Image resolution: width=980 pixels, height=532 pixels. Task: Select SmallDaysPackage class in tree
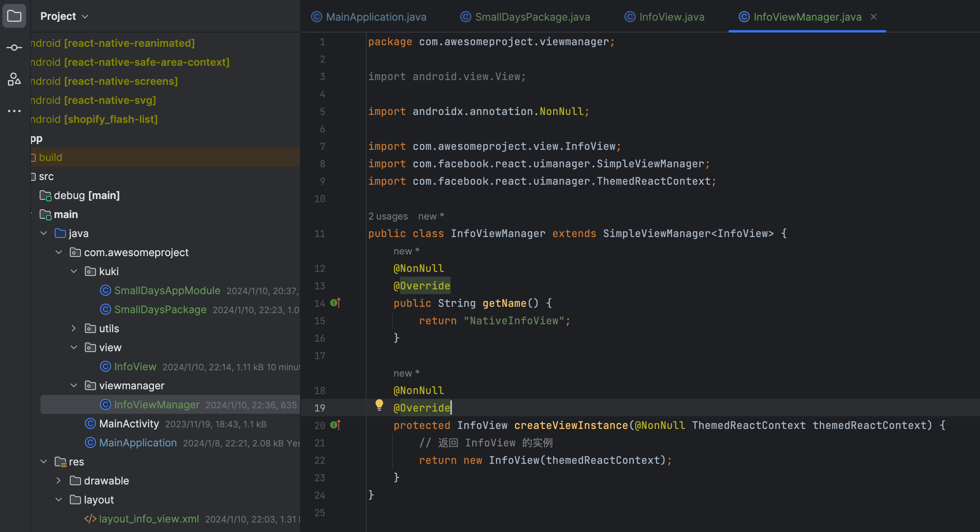pyautogui.click(x=160, y=310)
